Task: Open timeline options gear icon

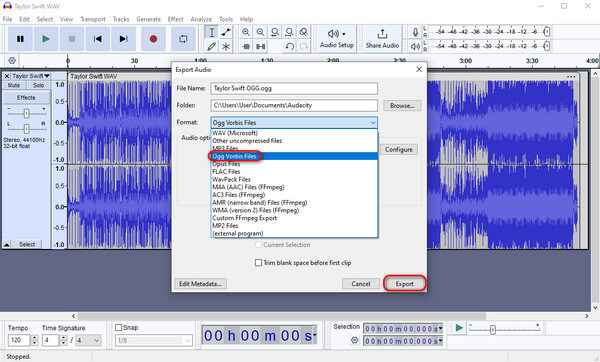Action: tap(12, 60)
